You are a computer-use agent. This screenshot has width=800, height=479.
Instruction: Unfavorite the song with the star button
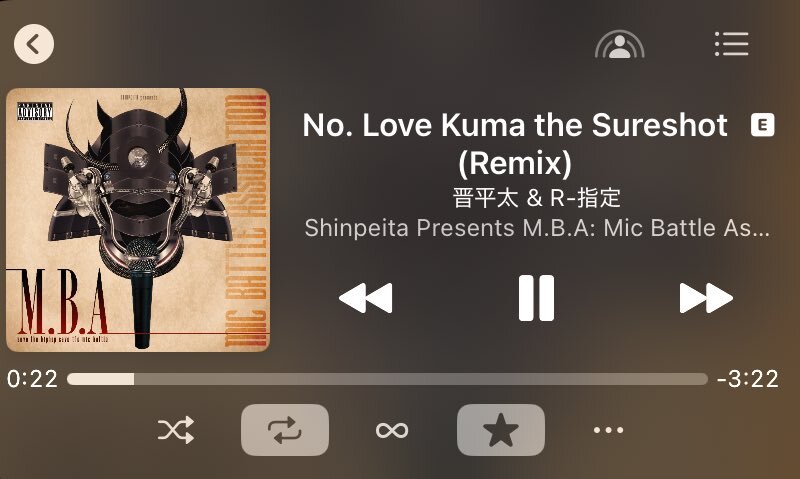click(x=501, y=430)
